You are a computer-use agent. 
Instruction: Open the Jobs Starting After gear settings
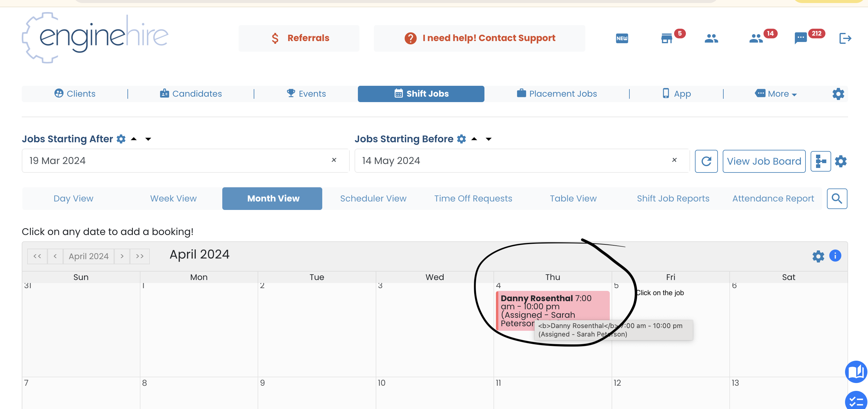tap(121, 139)
